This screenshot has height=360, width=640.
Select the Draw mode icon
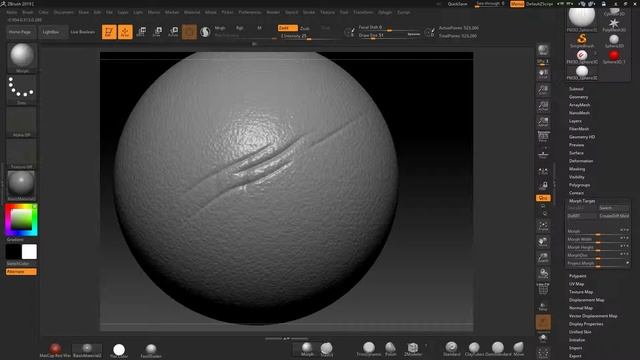(x=125, y=32)
